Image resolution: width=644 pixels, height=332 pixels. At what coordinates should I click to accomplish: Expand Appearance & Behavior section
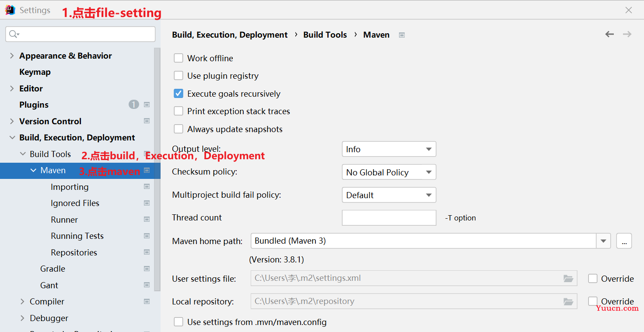point(12,56)
